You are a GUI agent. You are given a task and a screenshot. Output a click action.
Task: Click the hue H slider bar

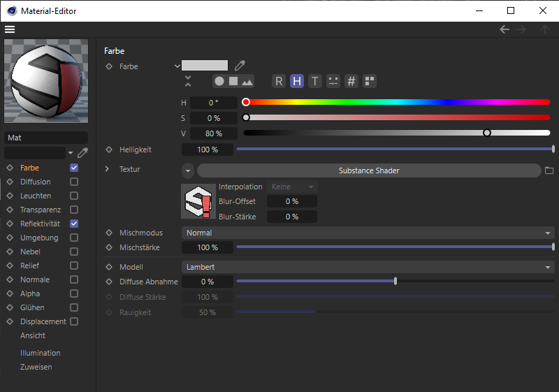click(x=396, y=102)
